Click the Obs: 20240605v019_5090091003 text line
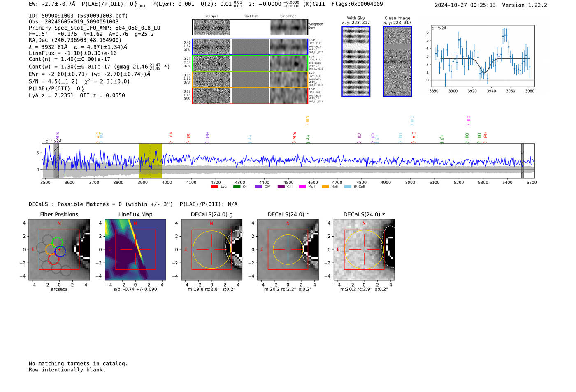The width and height of the screenshot is (576, 392). (x=74, y=22)
